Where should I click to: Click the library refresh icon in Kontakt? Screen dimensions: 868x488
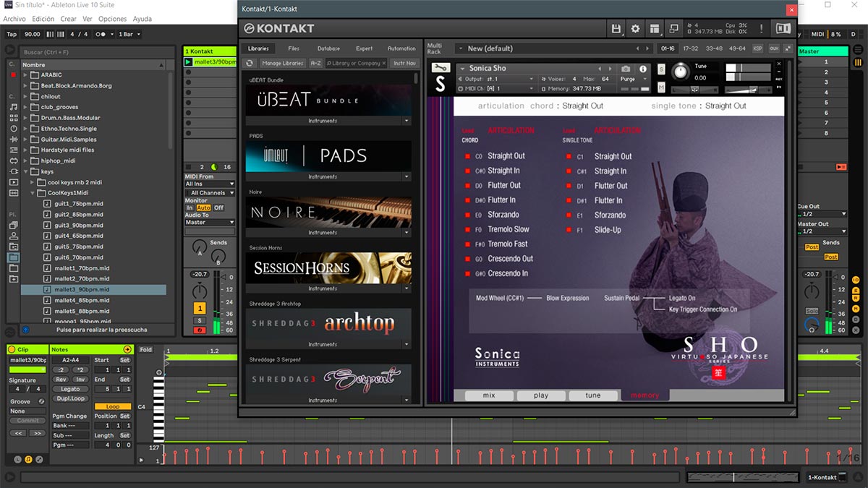(250, 63)
